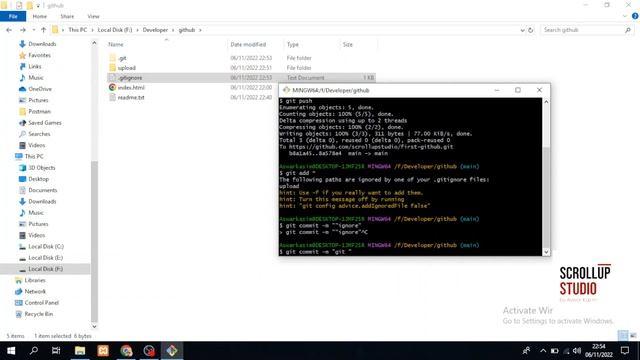Open the Home ribbon tab
This screenshot has width=640, height=360.
tap(40, 16)
